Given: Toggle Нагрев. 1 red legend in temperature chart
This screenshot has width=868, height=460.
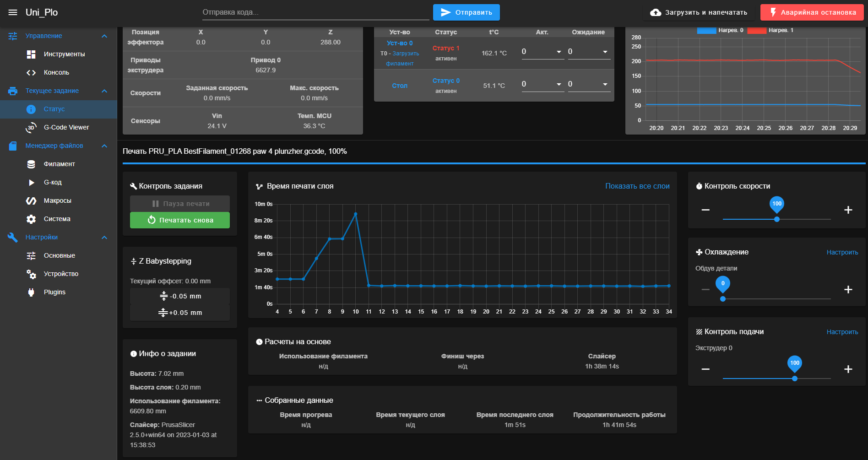Looking at the screenshot, I should (x=770, y=30).
